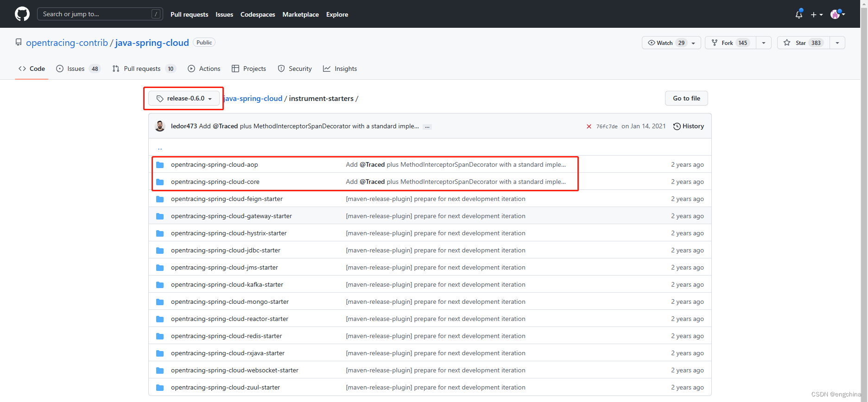Image resolution: width=868 pixels, height=402 pixels.
Task: Go to Marketplace
Action: click(x=301, y=14)
